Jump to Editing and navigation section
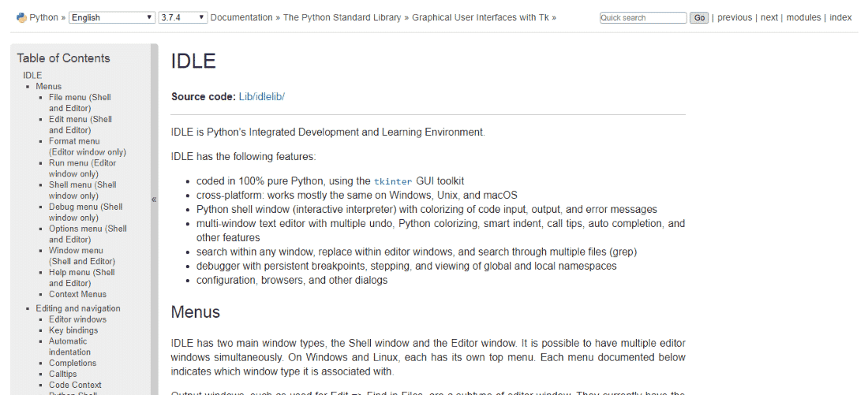The height and width of the screenshot is (395, 868). click(x=78, y=309)
